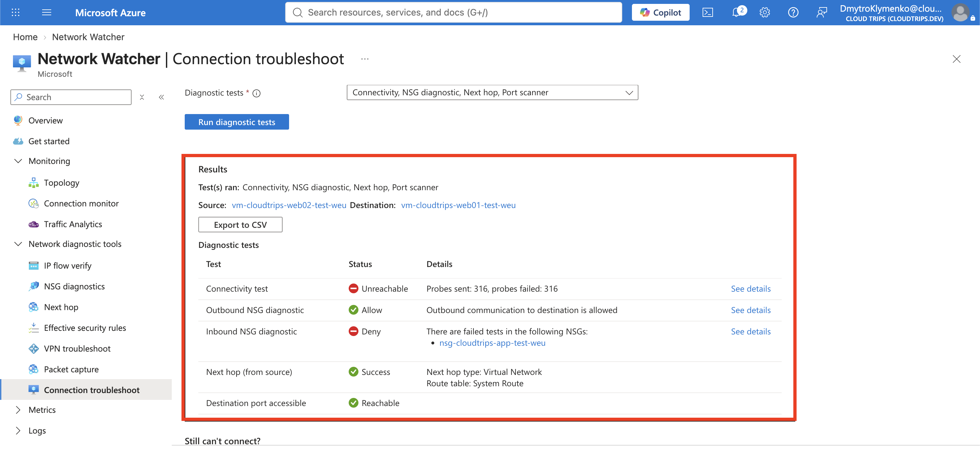Open the Help question mark icon
Image resolution: width=980 pixels, height=453 pixels.
coord(793,13)
